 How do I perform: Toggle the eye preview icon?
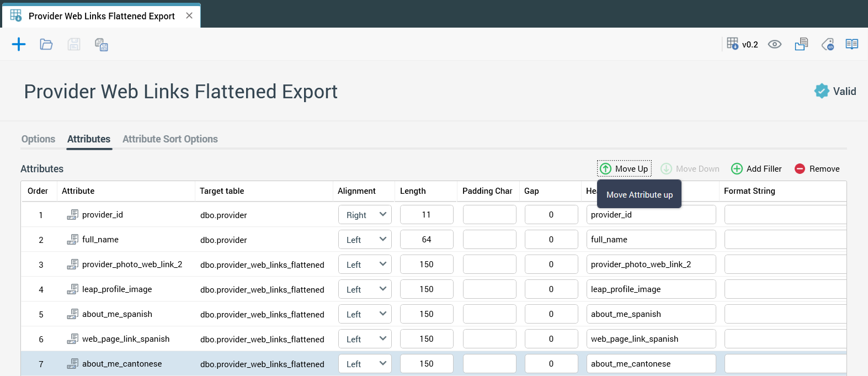click(775, 44)
